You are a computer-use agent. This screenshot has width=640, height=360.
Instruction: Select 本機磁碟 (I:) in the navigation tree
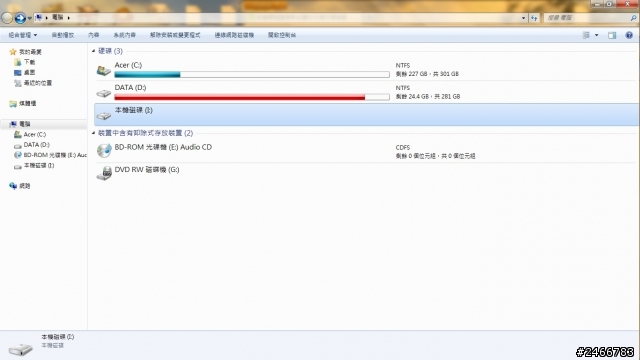point(39,166)
